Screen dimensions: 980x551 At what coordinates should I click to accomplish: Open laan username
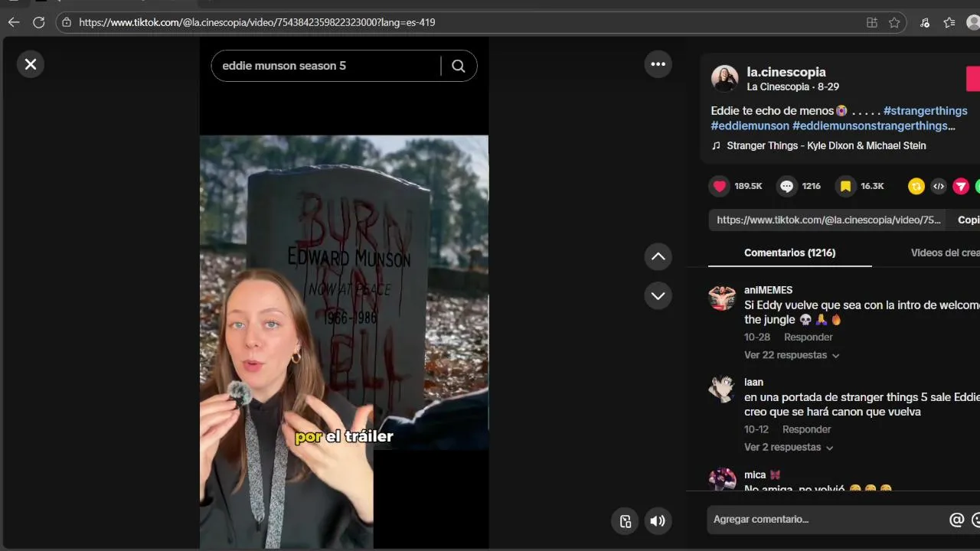tap(753, 382)
